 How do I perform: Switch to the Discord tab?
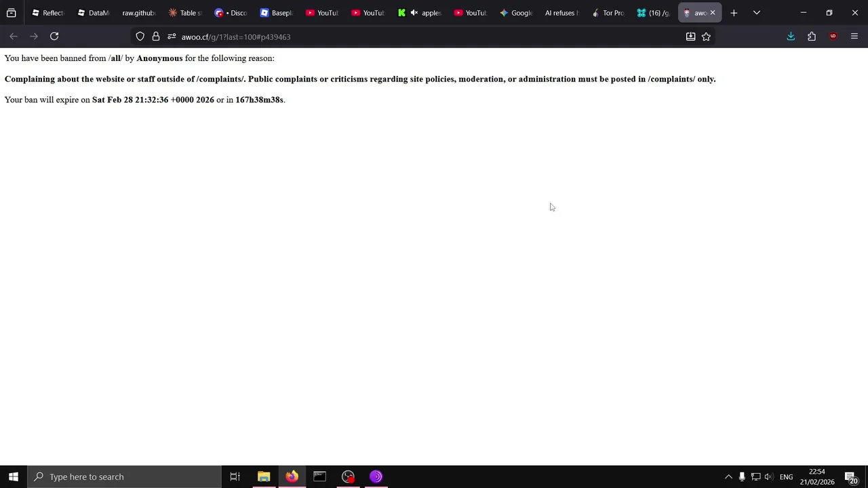tap(231, 13)
